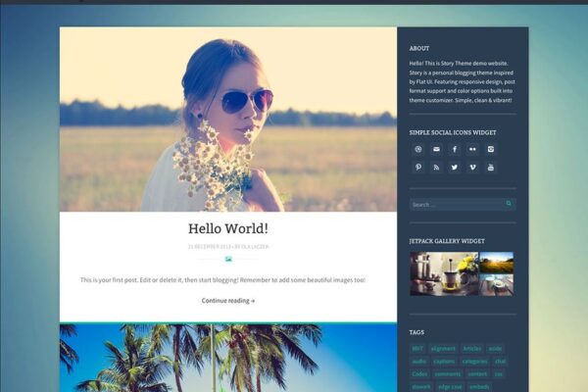This screenshot has height=392, width=588.
Task: Open the Hello World! post title
Action: click(228, 228)
